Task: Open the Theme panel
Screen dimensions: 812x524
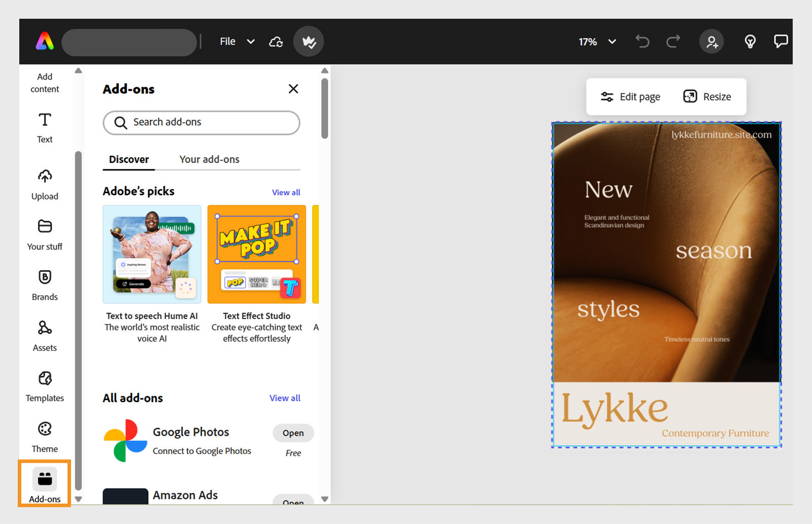Action: point(45,436)
